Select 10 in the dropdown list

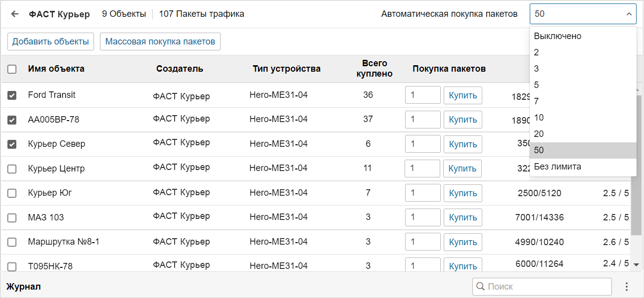coord(539,118)
